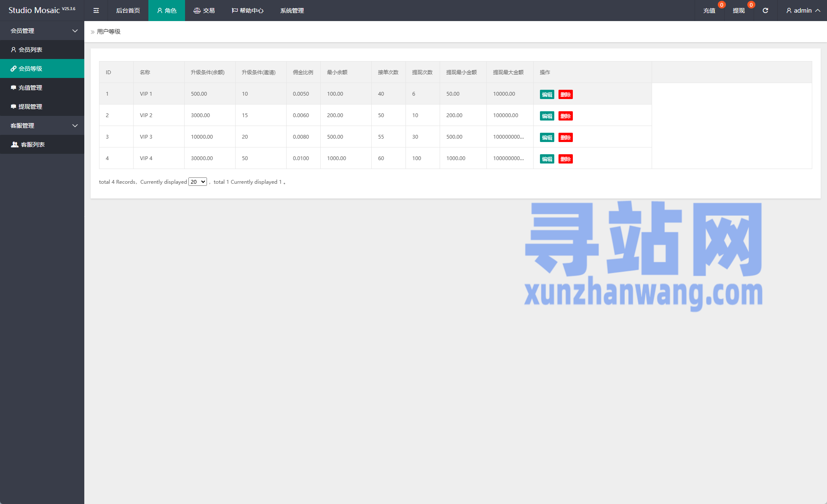Open 客服列表 in sidebar

tap(42, 145)
